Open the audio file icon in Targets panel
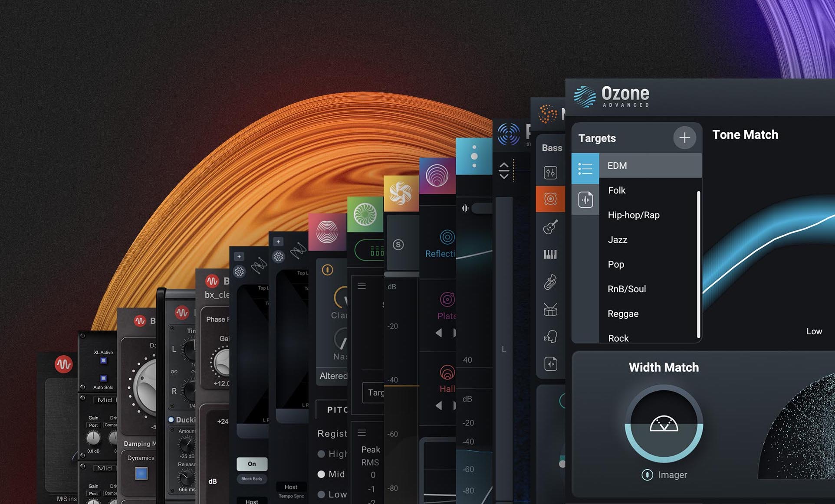The width and height of the screenshot is (835, 504). click(585, 200)
